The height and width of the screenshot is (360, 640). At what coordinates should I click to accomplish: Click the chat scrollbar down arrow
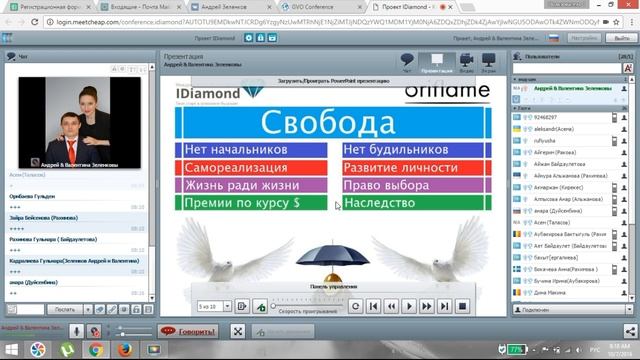click(152, 298)
